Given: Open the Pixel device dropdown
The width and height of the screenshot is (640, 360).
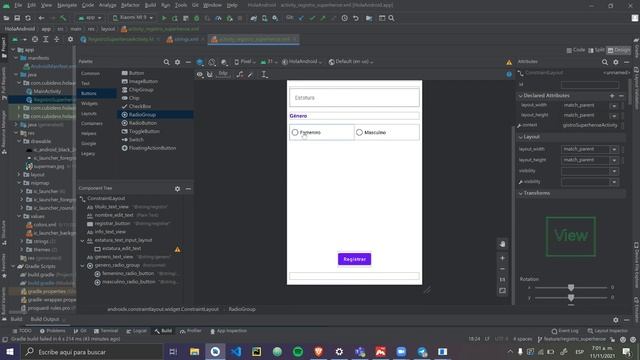Looking at the screenshot, I should click(245, 62).
